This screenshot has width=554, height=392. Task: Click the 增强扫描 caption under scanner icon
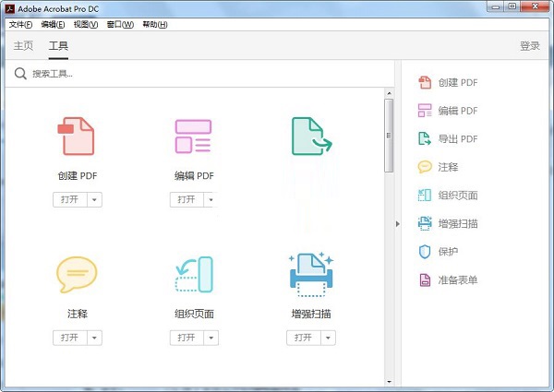pos(311,314)
